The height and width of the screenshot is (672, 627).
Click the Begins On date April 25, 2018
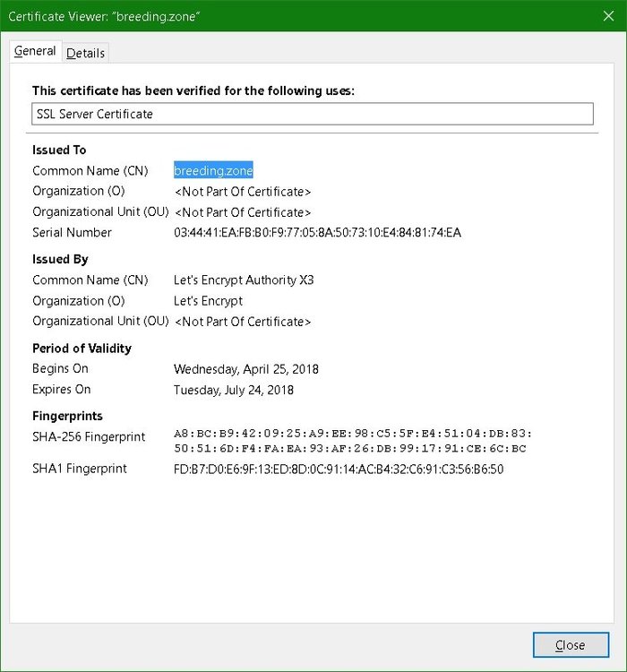pos(245,369)
